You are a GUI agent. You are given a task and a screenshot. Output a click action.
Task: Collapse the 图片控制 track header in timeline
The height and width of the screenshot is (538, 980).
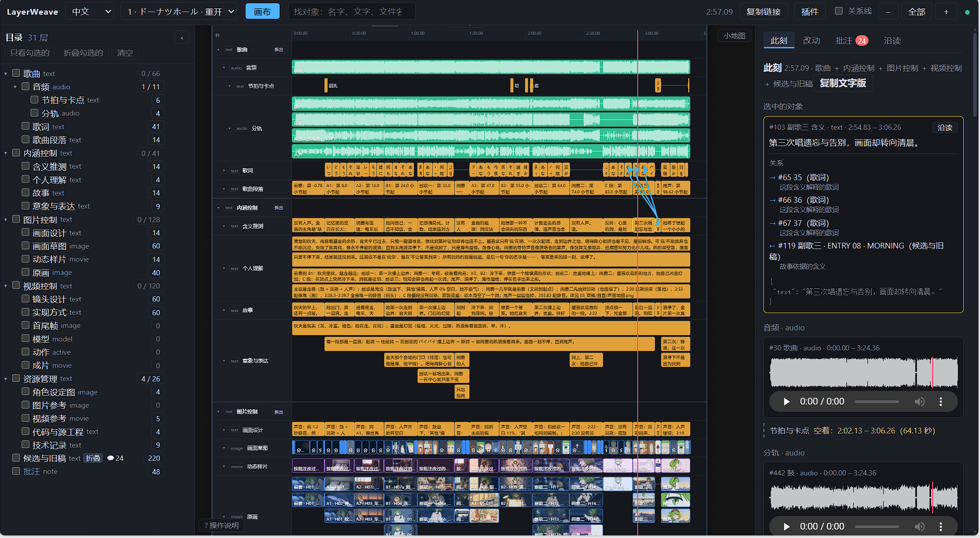click(219, 412)
